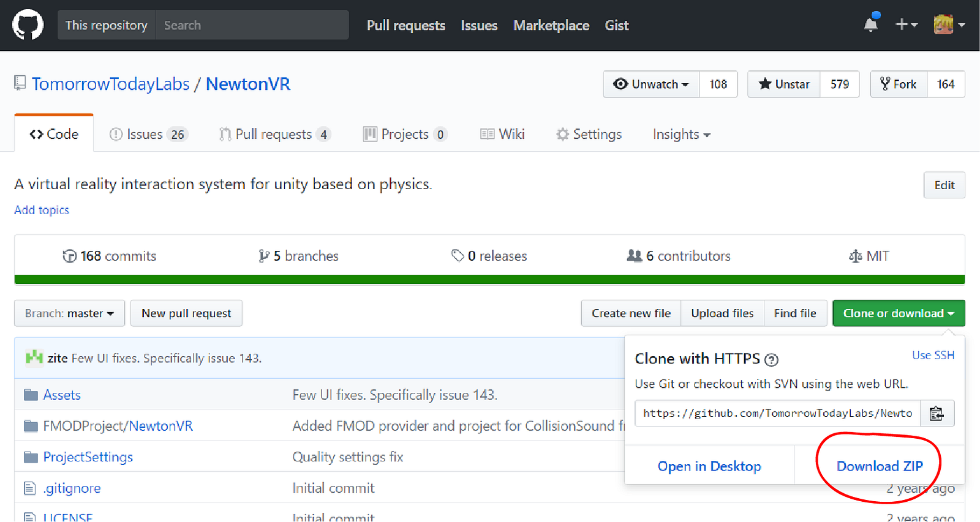
Task: View the 168 commits history
Action: click(x=110, y=256)
